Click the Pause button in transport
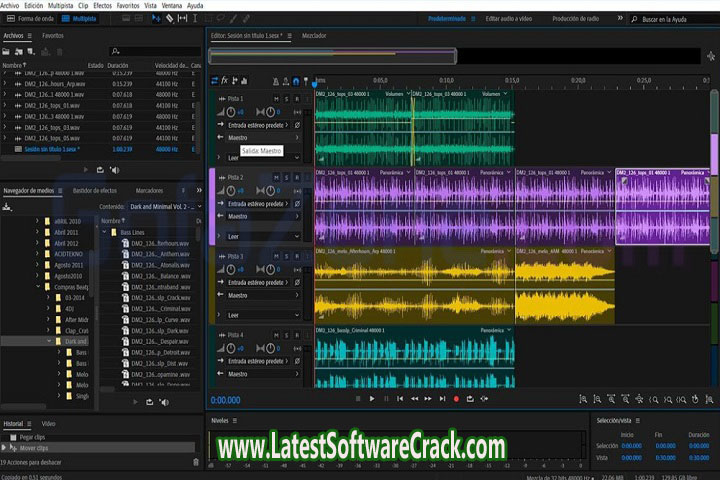The height and width of the screenshot is (480, 720). point(386,399)
